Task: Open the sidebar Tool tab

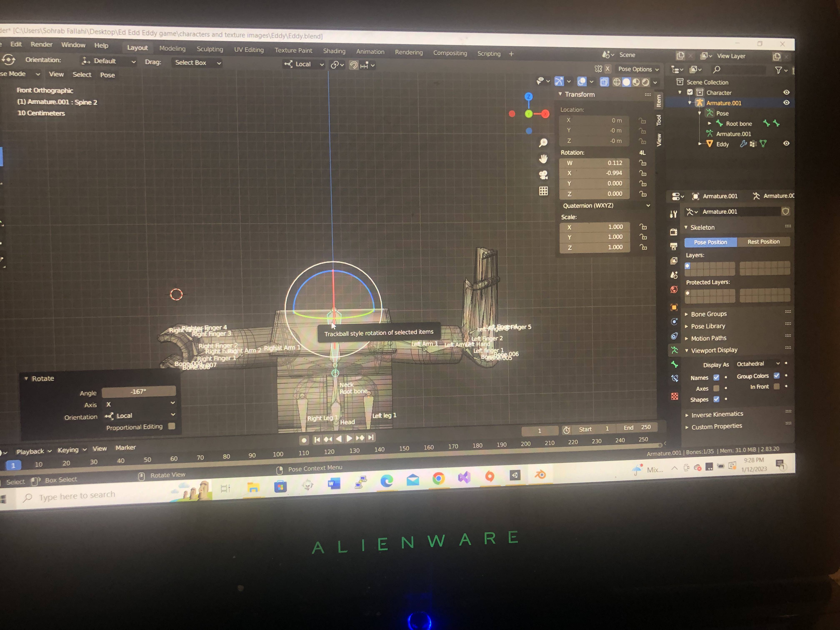Action: click(x=659, y=120)
